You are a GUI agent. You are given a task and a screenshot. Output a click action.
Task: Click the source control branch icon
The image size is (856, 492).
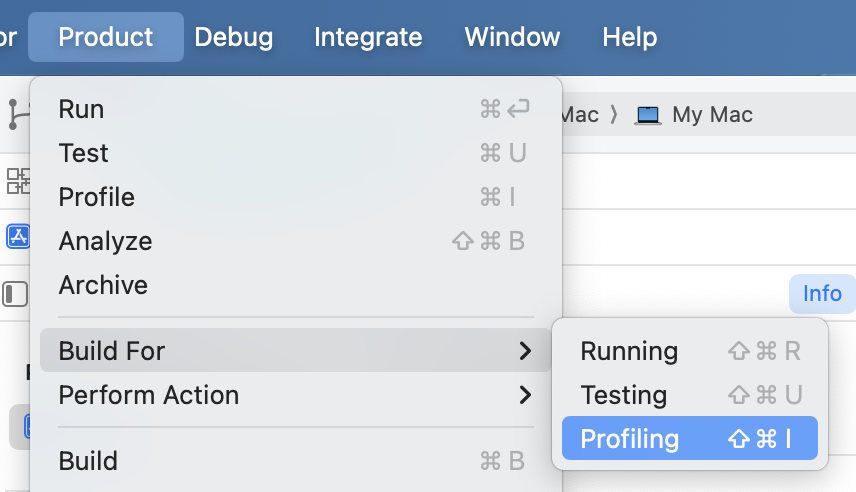tap(17, 114)
